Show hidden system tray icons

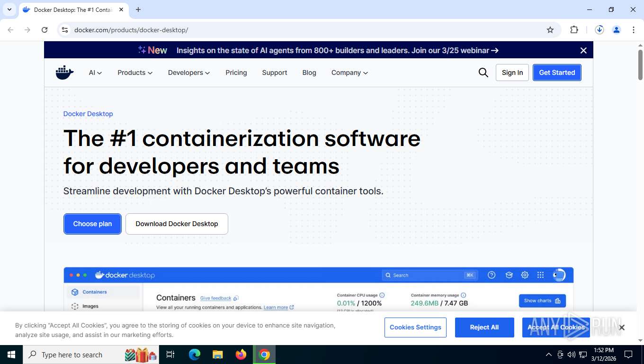pos(549,355)
